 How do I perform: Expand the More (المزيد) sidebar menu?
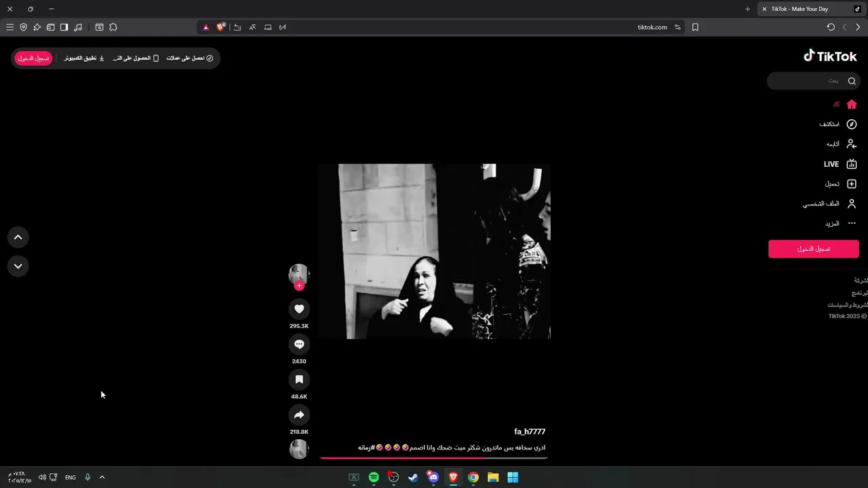(841, 223)
